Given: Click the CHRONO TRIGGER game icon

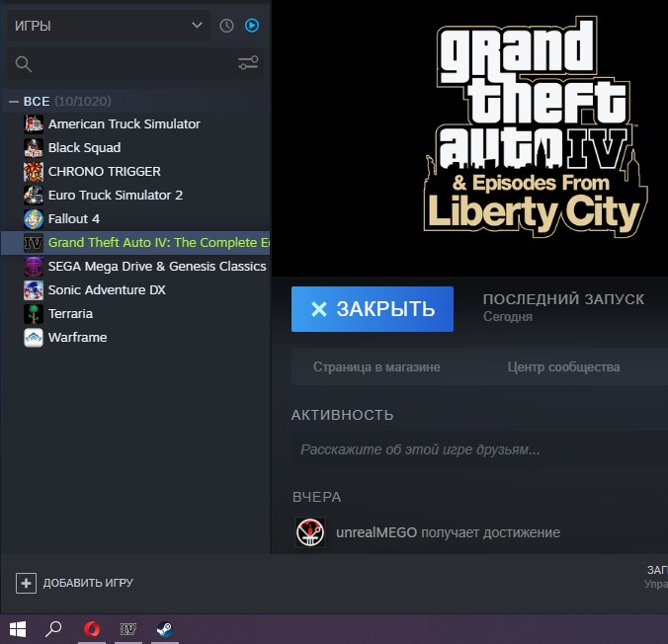Looking at the screenshot, I should (34, 171).
